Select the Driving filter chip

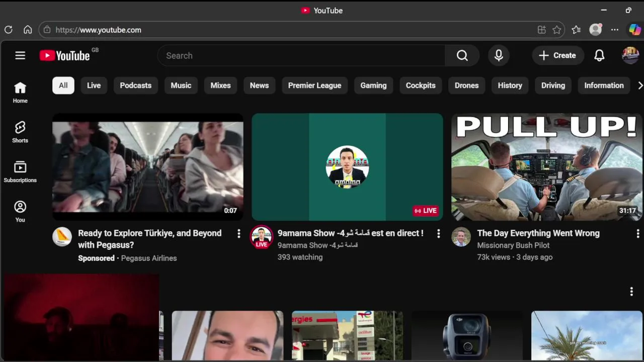click(x=553, y=85)
